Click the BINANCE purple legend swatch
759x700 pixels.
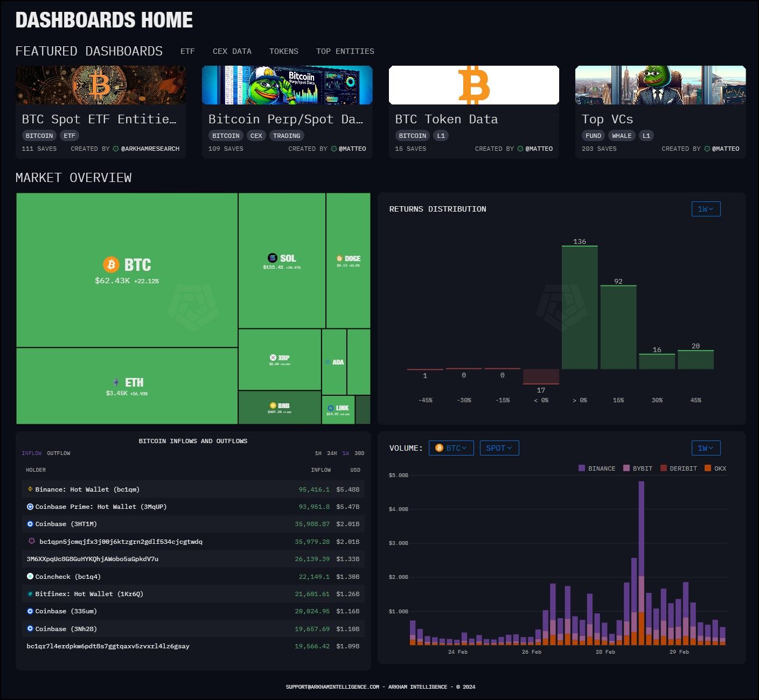pos(582,468)
